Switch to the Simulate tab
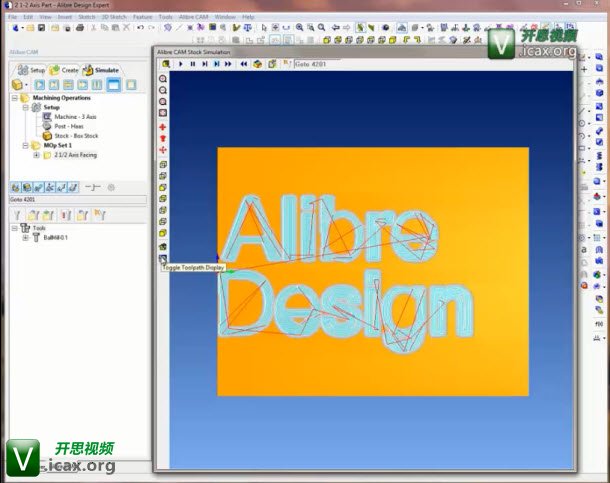This screenshot has height=483, width=610. tap(101, 70)
